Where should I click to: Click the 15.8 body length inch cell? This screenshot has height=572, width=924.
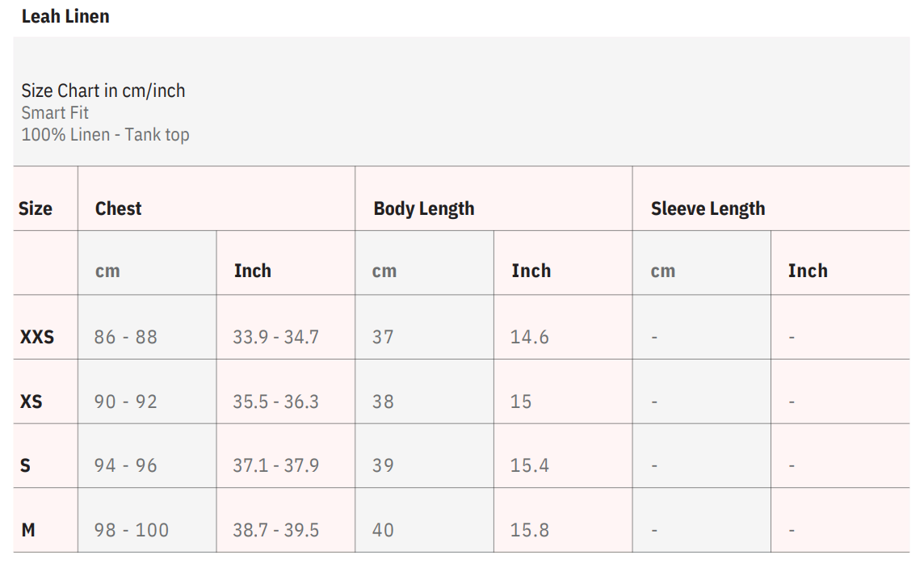[530, 530]
